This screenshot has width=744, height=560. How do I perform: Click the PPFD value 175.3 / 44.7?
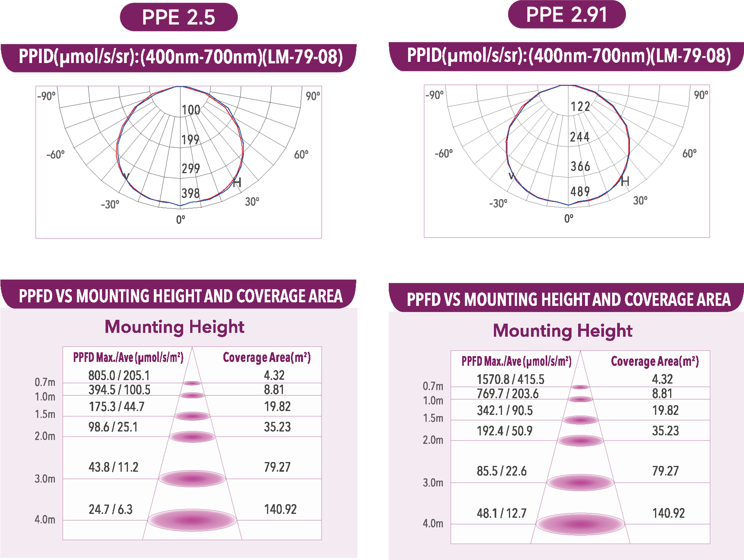pyautogui.click(x=116, y=407)
